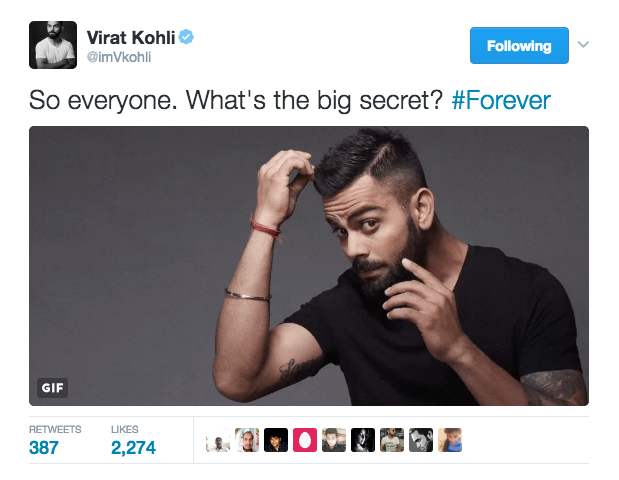Play the GIF image in the tweet
This screenshot has height=480, width=619.
pos(309,266)
